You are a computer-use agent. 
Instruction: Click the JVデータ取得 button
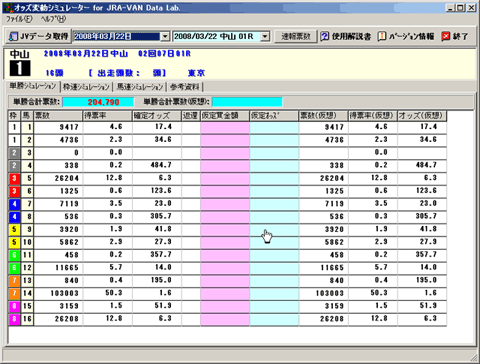(x=38, y=36)
